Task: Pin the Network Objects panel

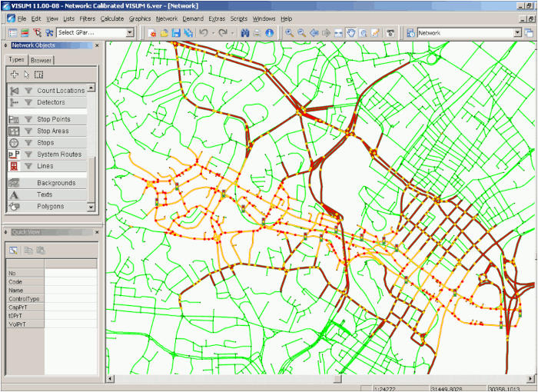Action: pyautogui.click(x=6, y=45)
